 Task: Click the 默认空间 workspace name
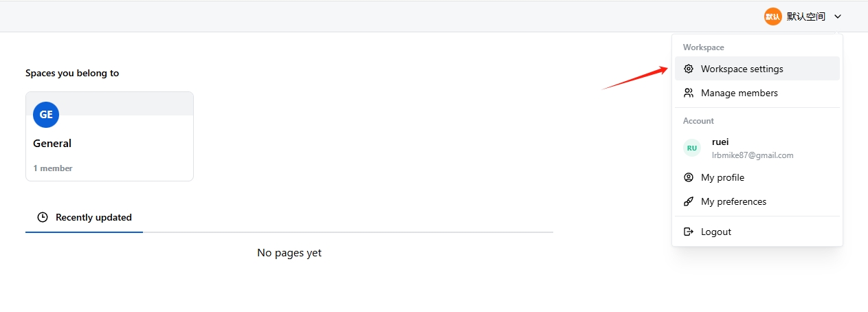[x=805, y=16]
